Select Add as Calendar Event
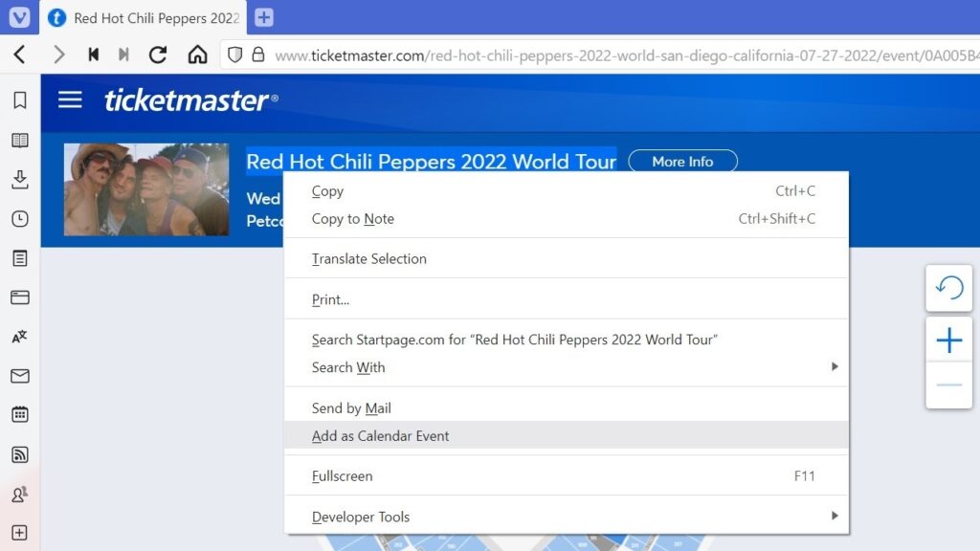 point(567,435)
